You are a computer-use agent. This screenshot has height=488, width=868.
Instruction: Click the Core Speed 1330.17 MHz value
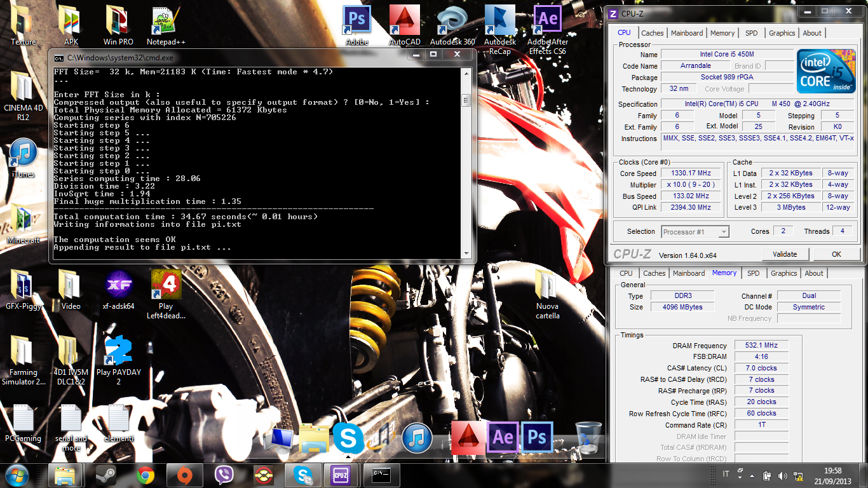(690, 173)
